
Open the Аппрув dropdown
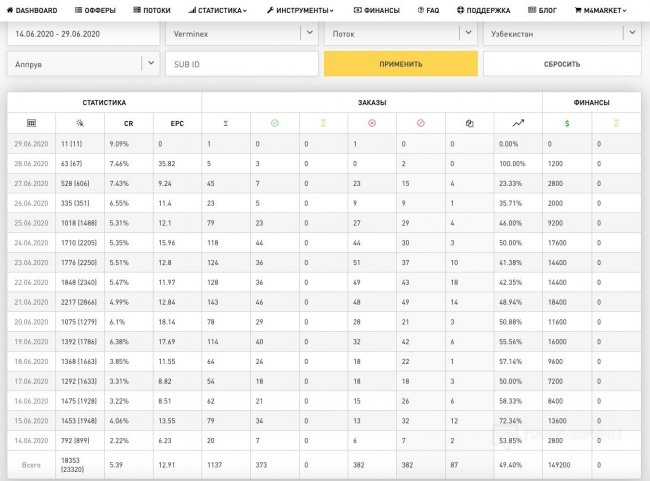(x=150, y=63)
